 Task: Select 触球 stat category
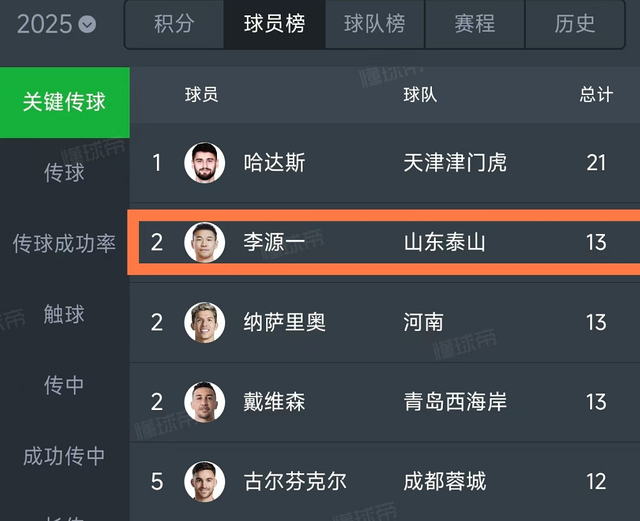click(x=64, y=315)
